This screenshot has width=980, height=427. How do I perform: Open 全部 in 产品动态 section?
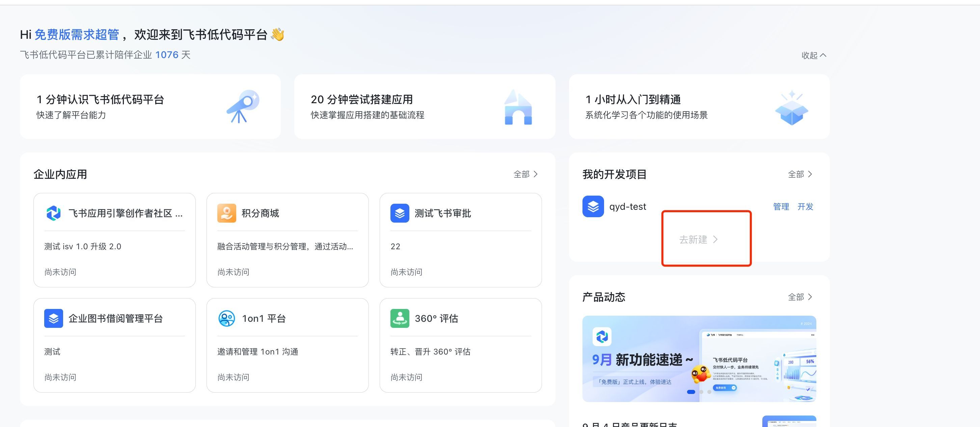point(800,297)
